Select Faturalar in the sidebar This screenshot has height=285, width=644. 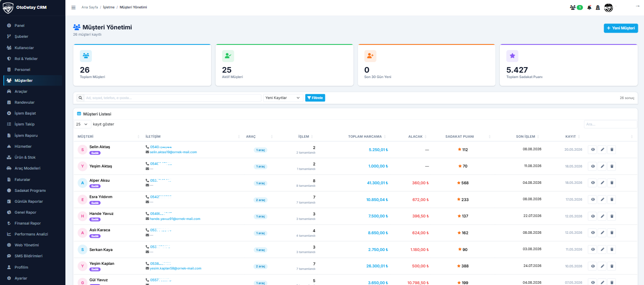tap(33, 179)
